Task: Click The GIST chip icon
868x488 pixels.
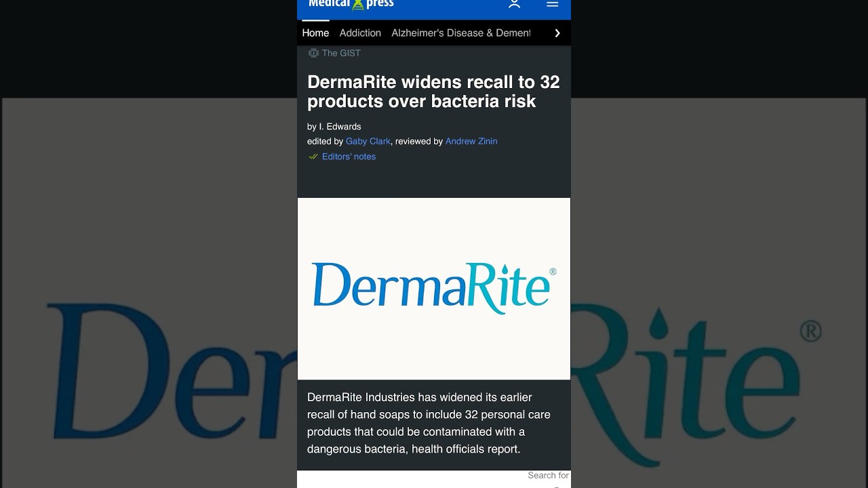Action: 313,53
